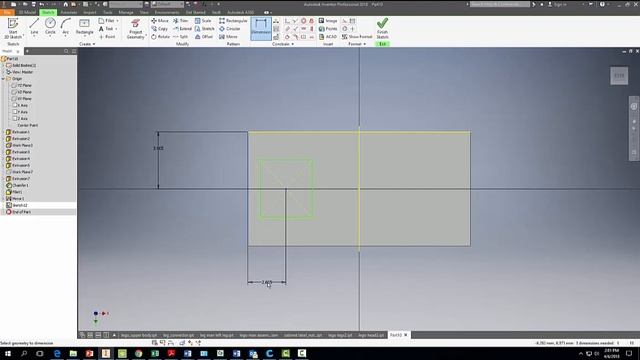640x360 pixels.
Task: Select Chamfer1 in browser
Action: pyautogui.click(x=17, y=185)
